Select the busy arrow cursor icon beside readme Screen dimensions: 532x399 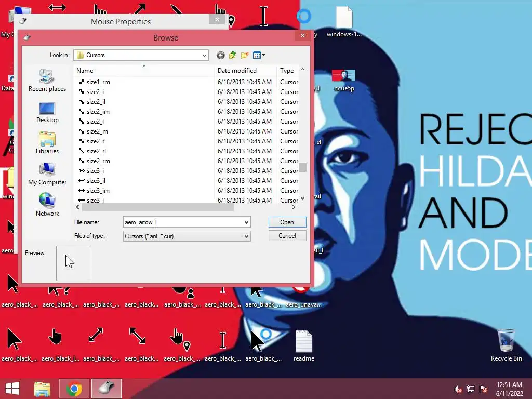(x=263, y=345)
